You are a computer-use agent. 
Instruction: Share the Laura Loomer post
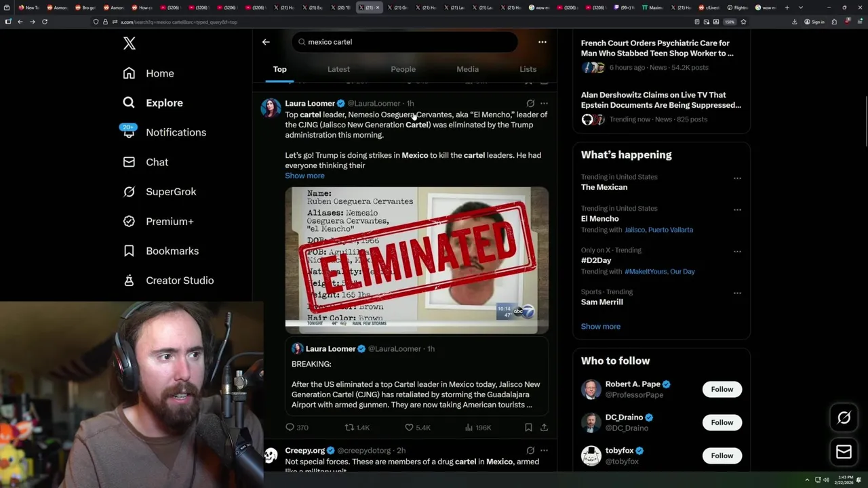coord(544,428)
